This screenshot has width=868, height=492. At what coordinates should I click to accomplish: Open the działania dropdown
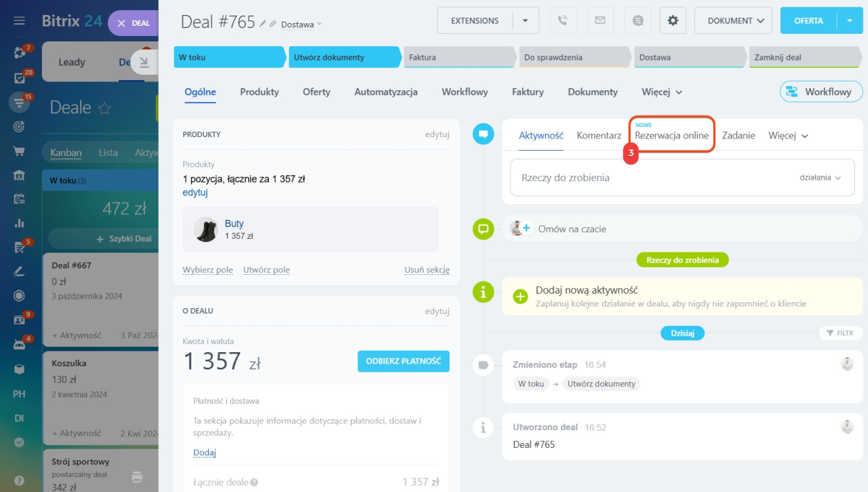point(820,178)
